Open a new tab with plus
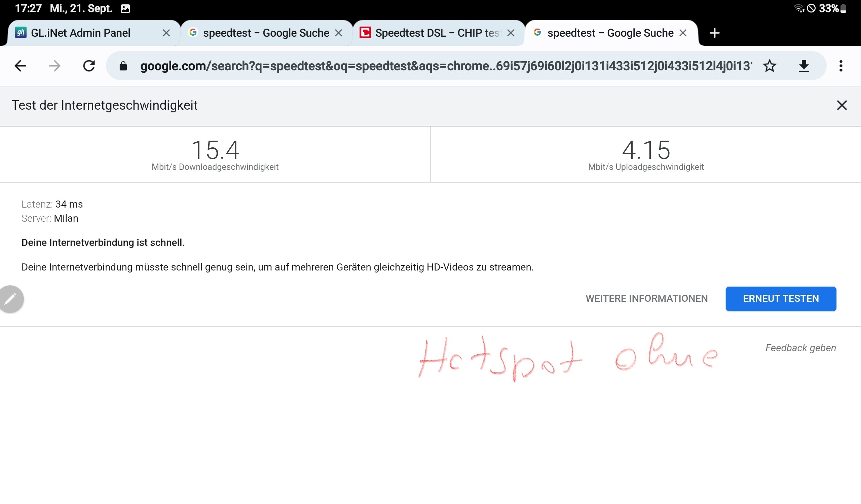This screenshot has height=504, width=861. pyautogui.click(x=714, y=33)
